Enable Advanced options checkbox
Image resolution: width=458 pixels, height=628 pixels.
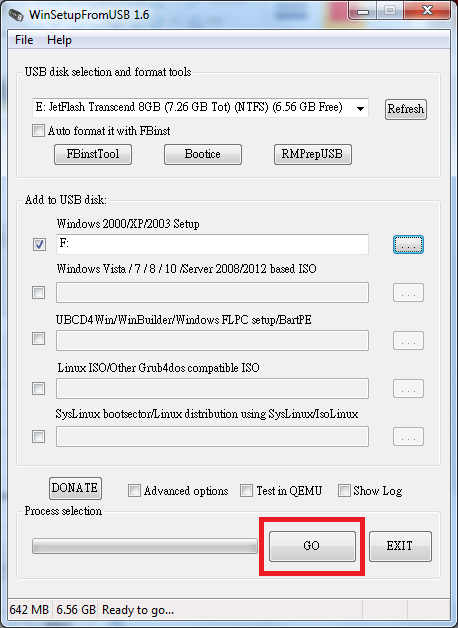(134, 491)
